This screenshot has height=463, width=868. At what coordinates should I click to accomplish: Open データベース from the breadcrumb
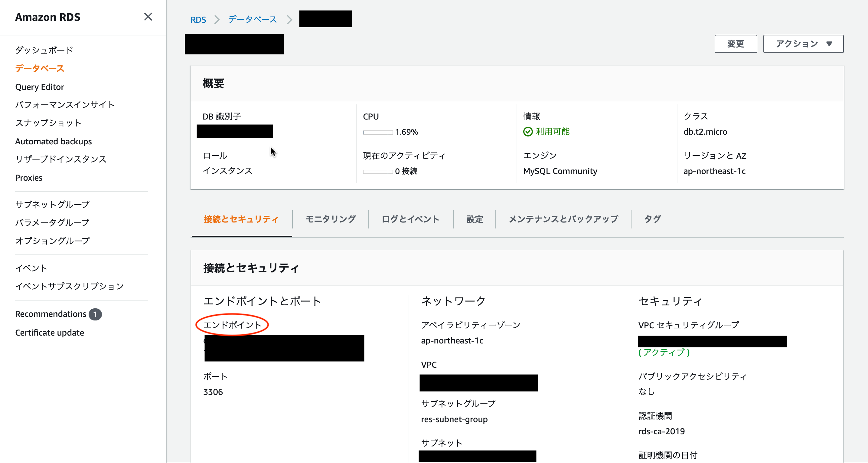252,20
